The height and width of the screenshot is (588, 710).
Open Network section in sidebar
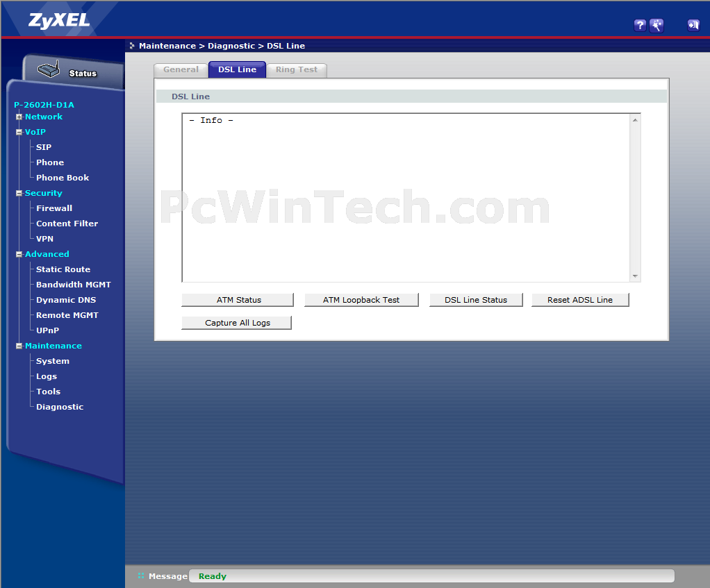pos(44,117)
